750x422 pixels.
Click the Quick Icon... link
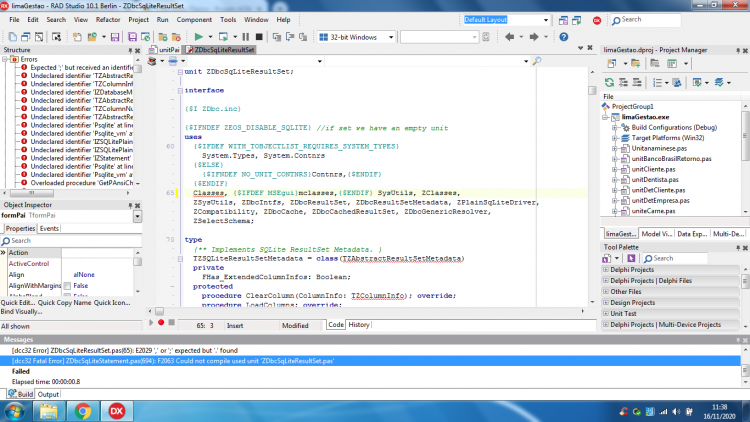click(x=112, y=303)
